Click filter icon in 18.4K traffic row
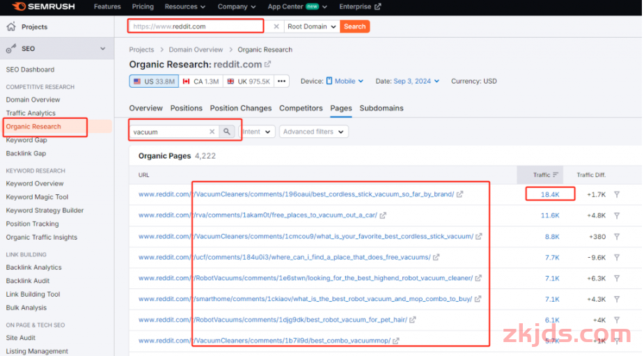644x356 pixels. [617, 194]
